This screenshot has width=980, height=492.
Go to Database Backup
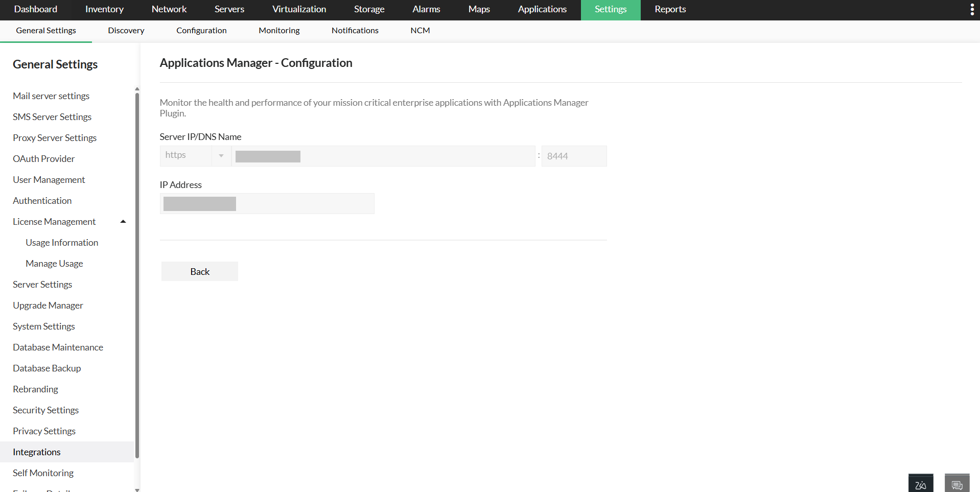[47, 368]
